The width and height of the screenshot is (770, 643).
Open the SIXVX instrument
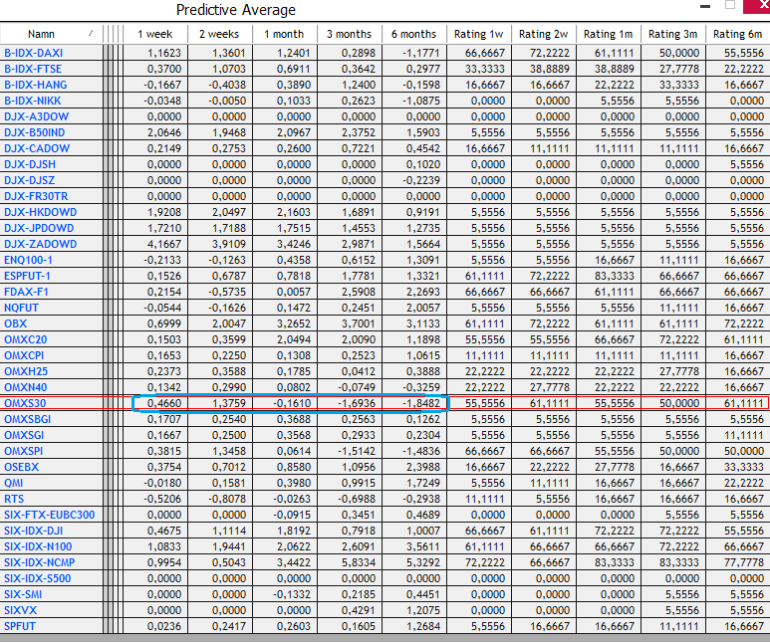tap(21, 610)
